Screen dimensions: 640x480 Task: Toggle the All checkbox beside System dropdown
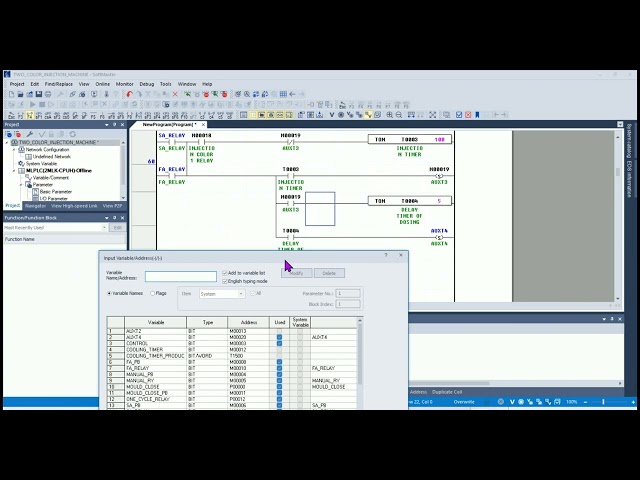click(x=253, y=293)
